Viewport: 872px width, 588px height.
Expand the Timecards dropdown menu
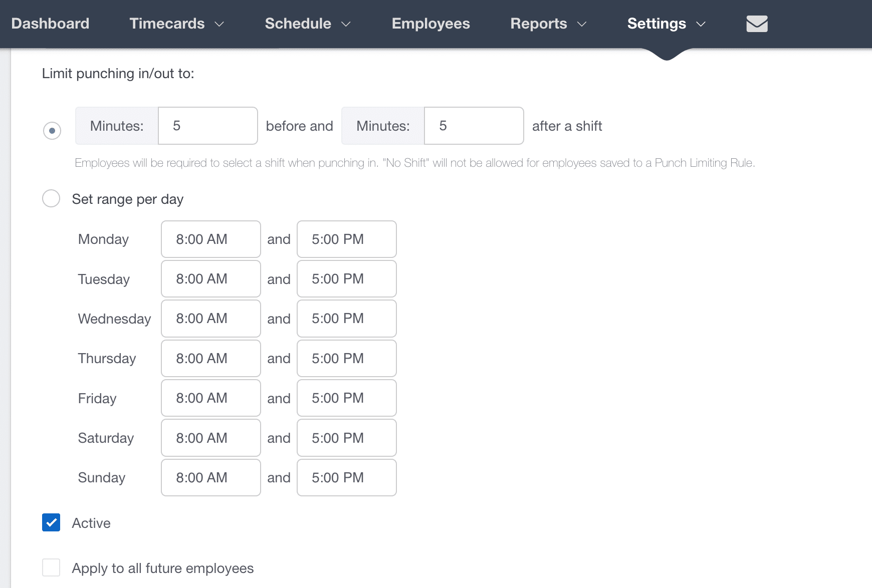(176, 24)
